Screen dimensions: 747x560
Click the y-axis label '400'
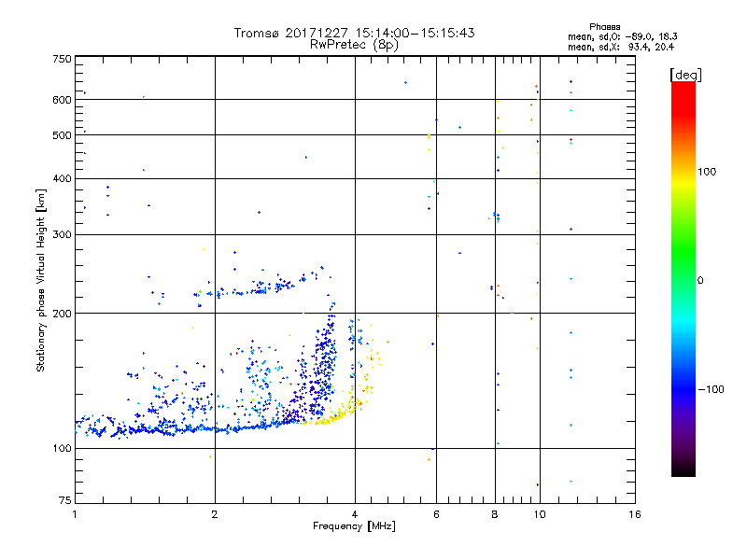pos(62,179)
